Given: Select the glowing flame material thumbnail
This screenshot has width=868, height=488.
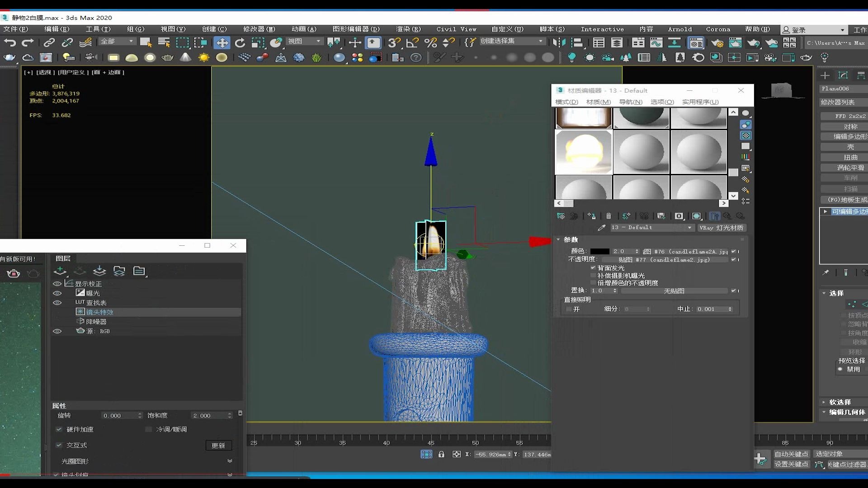Looking at the screenshot, I should 583,152.
